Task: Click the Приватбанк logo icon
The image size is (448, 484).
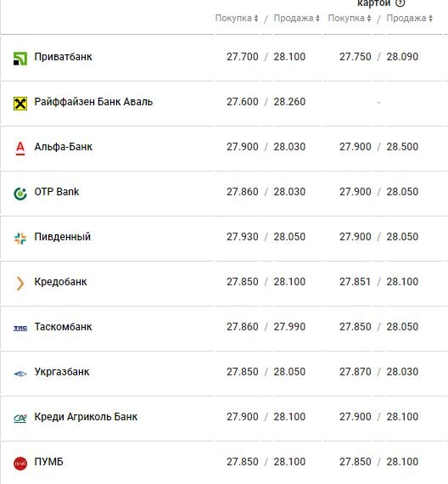Action: (20, 59)
